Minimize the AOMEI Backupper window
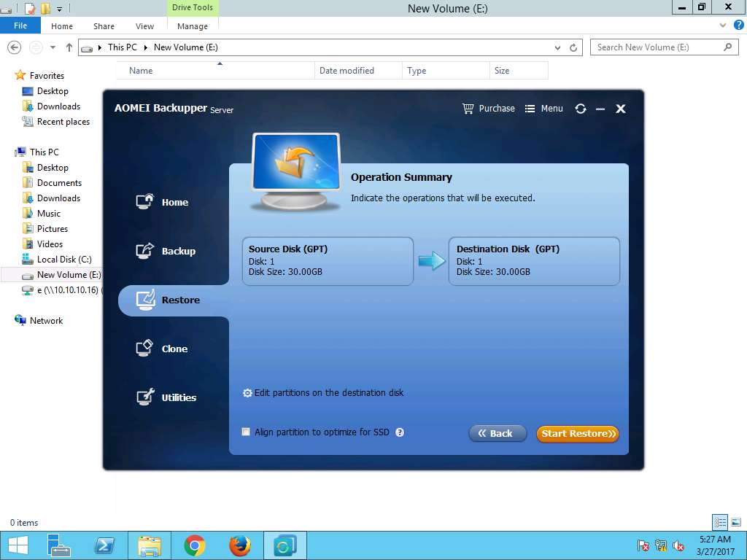The width and height of the screenshot is (747, 560). point(600,109)
